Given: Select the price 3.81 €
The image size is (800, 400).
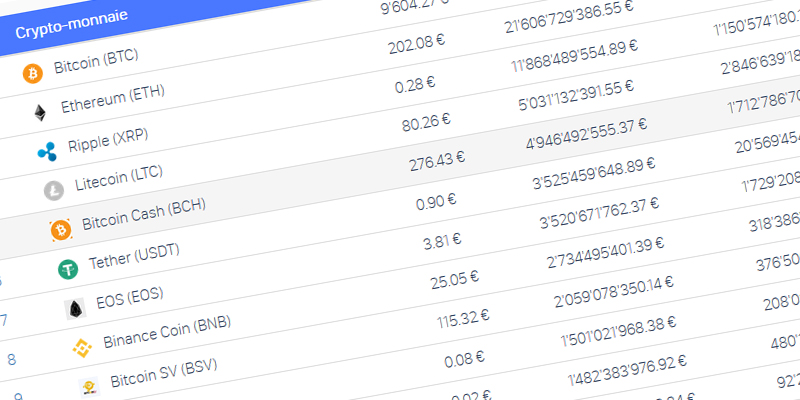Looking at the screenshot, I should coord(442,241).
